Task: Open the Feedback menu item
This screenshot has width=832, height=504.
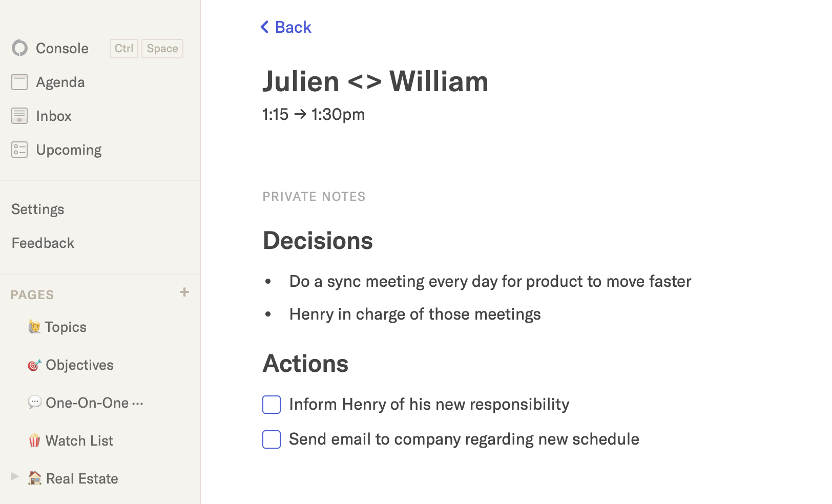Action: click(43, 243)
